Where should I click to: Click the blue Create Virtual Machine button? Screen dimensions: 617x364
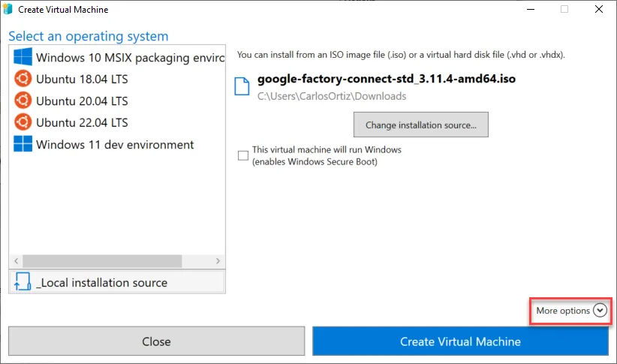(x=460, y=341)
